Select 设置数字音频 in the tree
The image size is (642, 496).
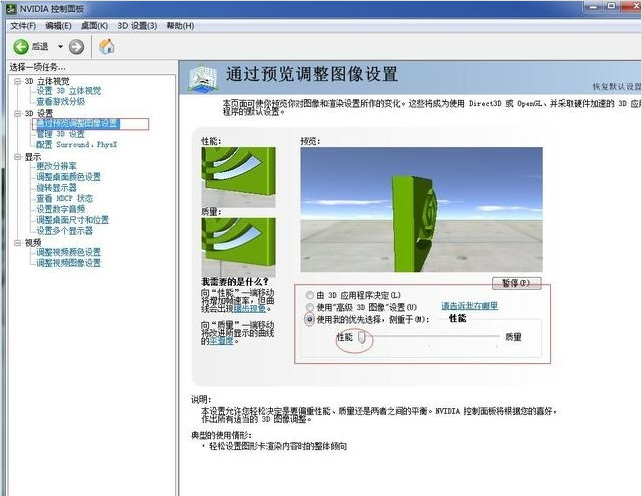click(x=61, y=209)
